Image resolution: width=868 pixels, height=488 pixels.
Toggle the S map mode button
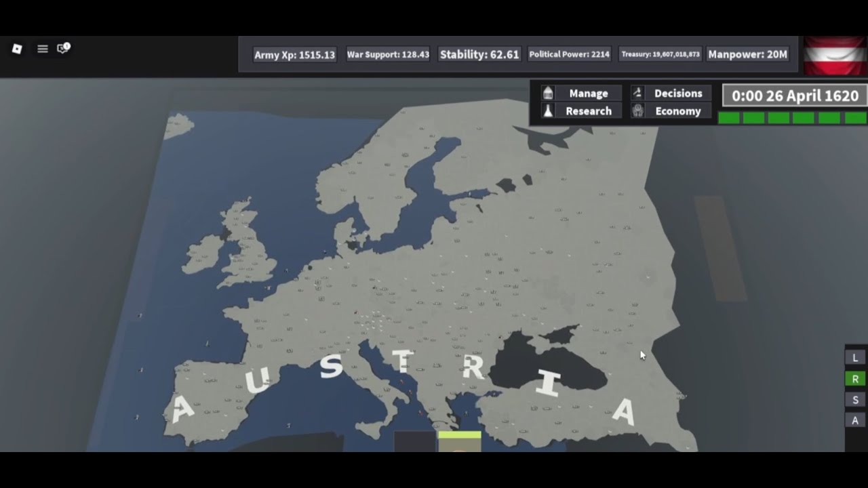pos(855,400)
